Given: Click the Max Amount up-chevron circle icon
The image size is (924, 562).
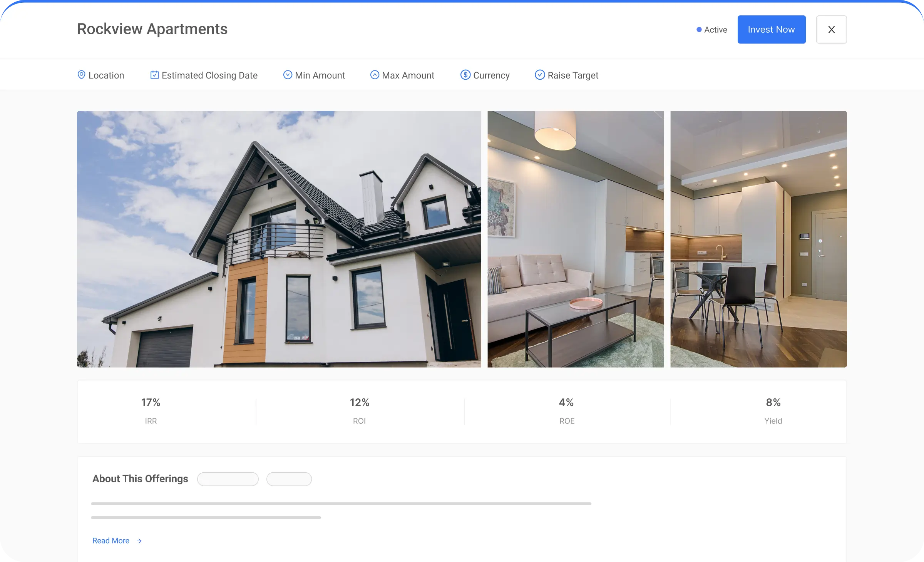Looking at the screenshot, I should tap(375, 75).
